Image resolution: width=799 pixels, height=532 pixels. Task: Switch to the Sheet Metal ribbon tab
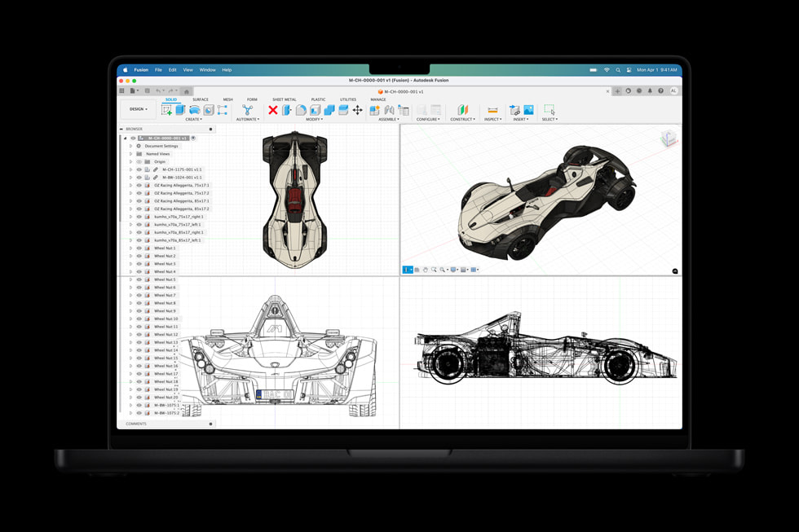[284, 99]
